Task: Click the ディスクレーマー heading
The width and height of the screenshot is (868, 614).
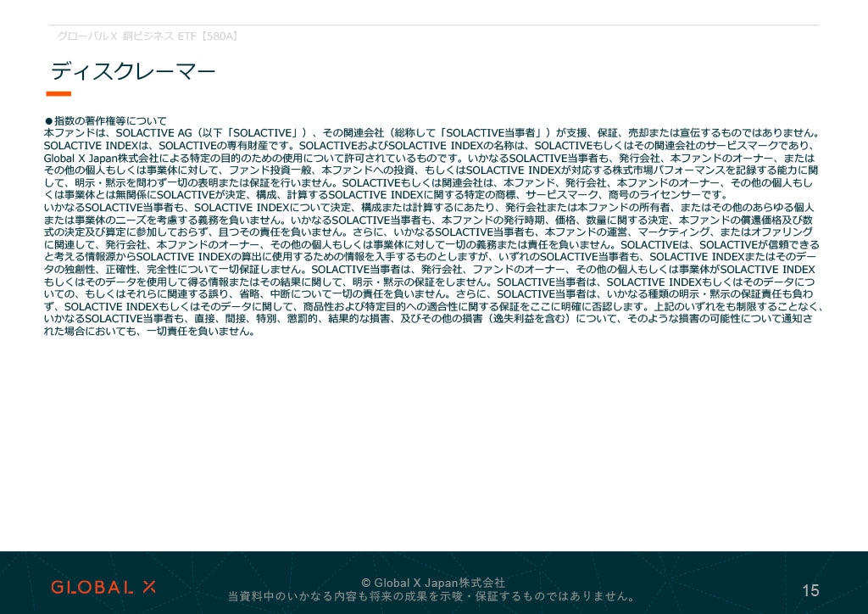Action: tap(133, 71)
